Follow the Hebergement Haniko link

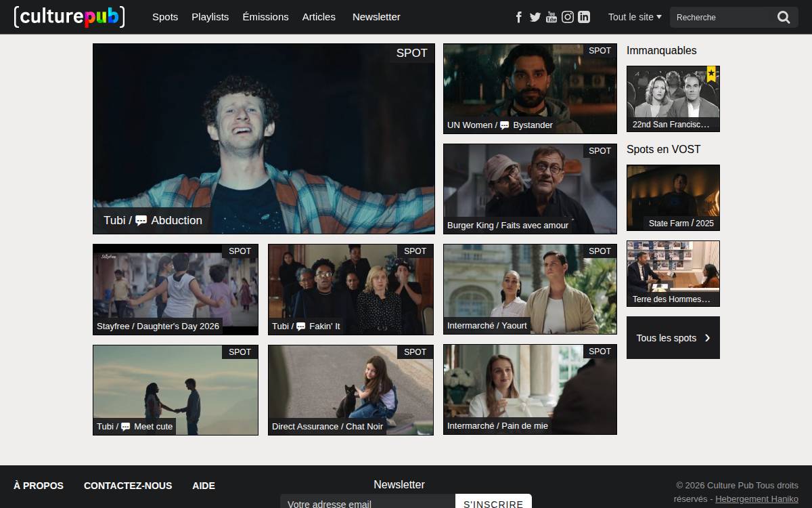757,499
